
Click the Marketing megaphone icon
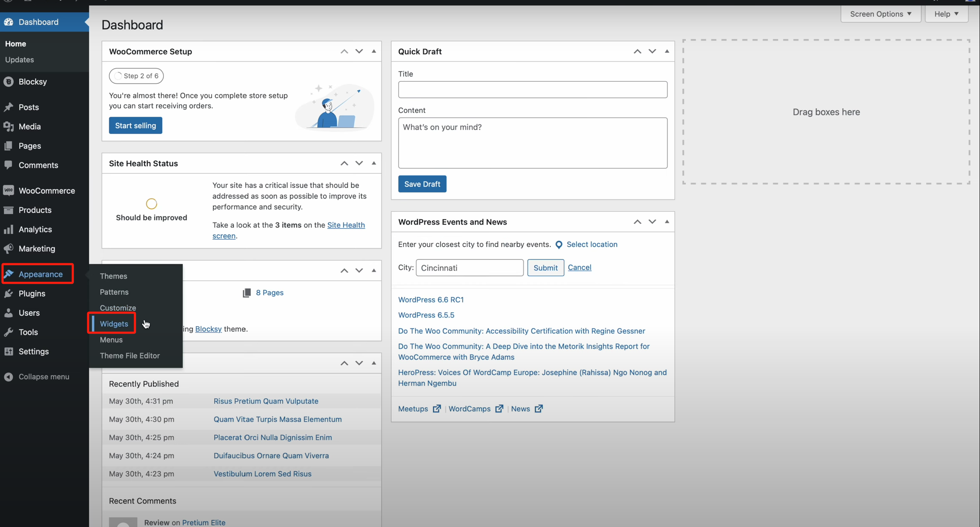tap(9, 249)
